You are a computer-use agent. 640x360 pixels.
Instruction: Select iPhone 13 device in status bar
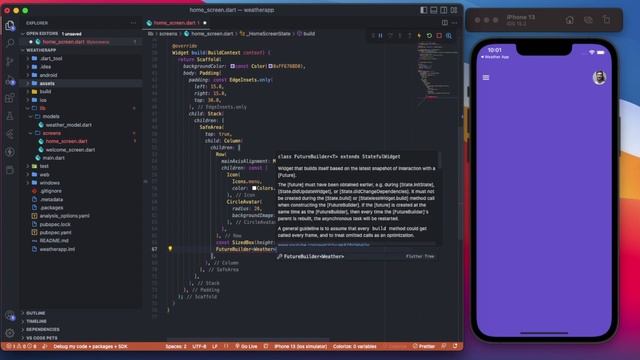(x=301, y=346)
